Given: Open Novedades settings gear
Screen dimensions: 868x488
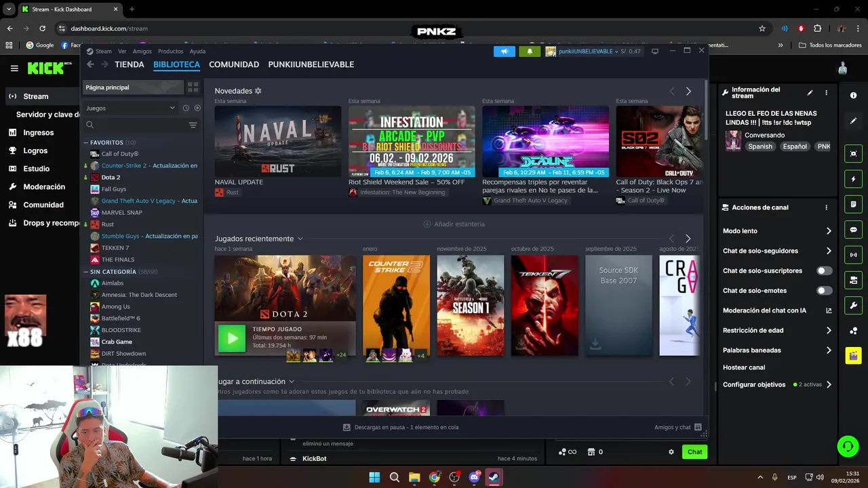Looking at the screenshot, I should click(x=258, y=91).
